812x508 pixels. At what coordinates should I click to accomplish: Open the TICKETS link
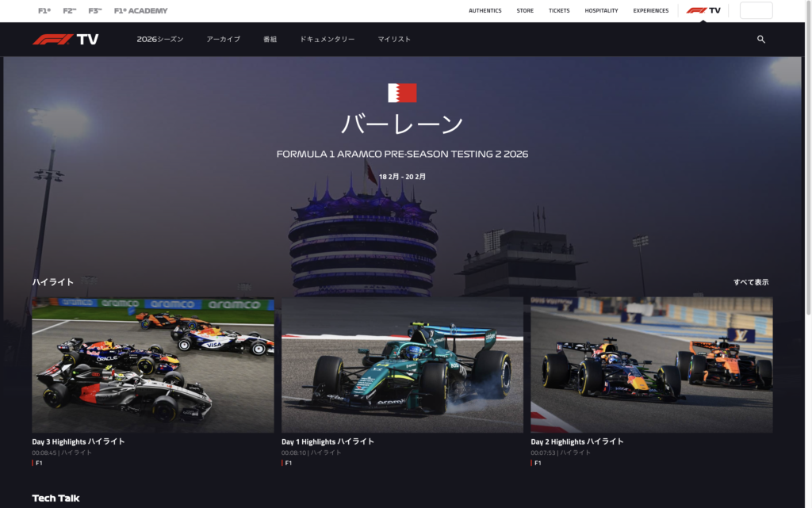pos(559,11)
